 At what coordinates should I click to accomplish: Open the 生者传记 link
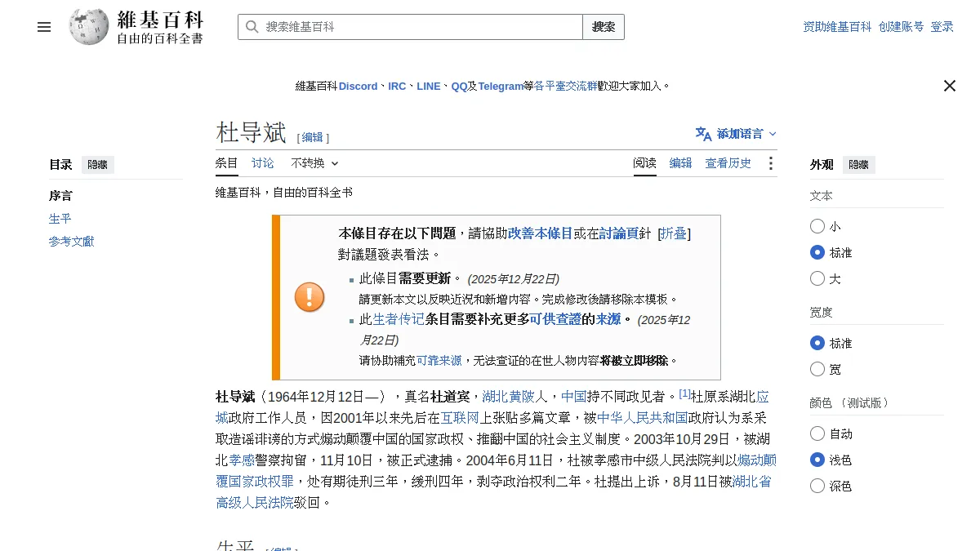(399, 319)
